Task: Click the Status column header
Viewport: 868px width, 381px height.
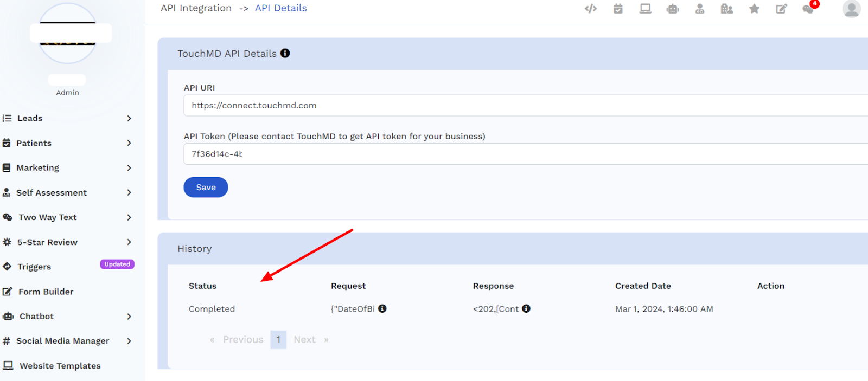Action: tap(202, 286)
